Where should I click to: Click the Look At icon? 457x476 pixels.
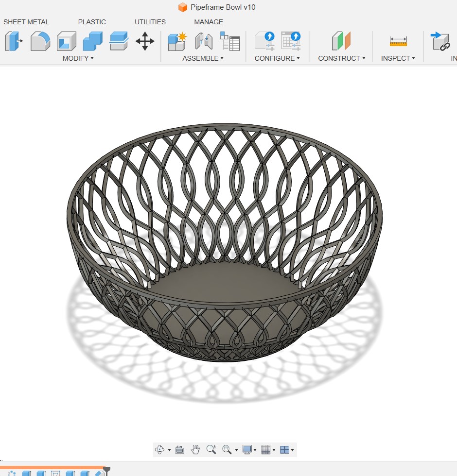point(179,450)
